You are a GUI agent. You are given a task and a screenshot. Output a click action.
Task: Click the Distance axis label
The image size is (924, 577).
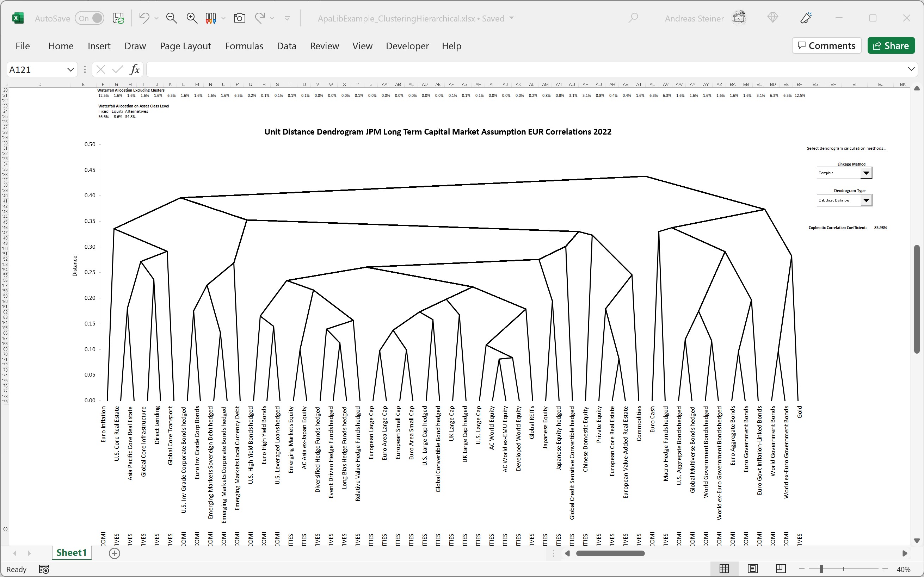pos(75,266)
